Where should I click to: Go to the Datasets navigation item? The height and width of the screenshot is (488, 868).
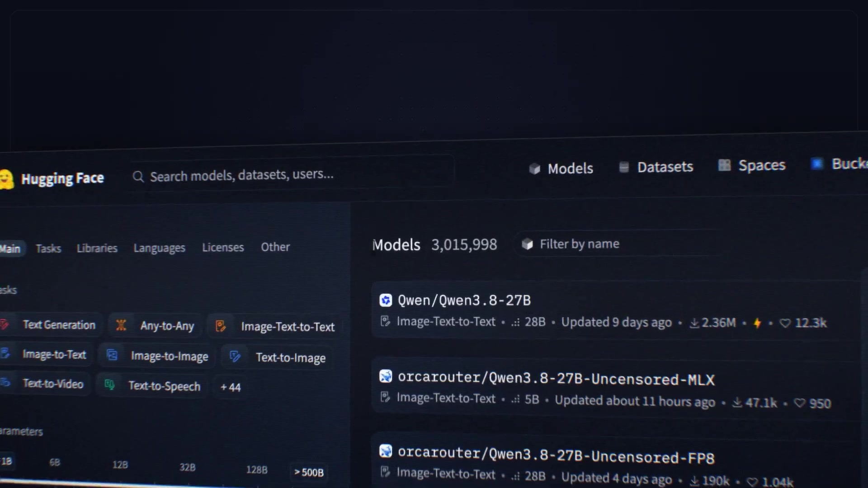coord(656,167)
